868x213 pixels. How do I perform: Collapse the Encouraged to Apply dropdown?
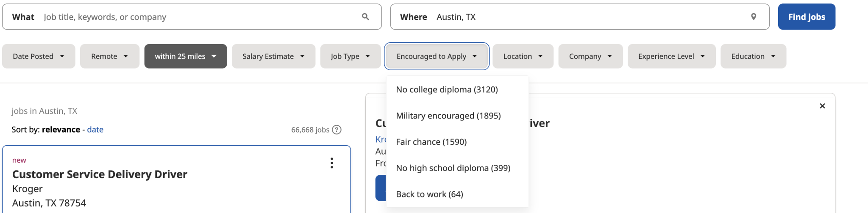point(437,56)
